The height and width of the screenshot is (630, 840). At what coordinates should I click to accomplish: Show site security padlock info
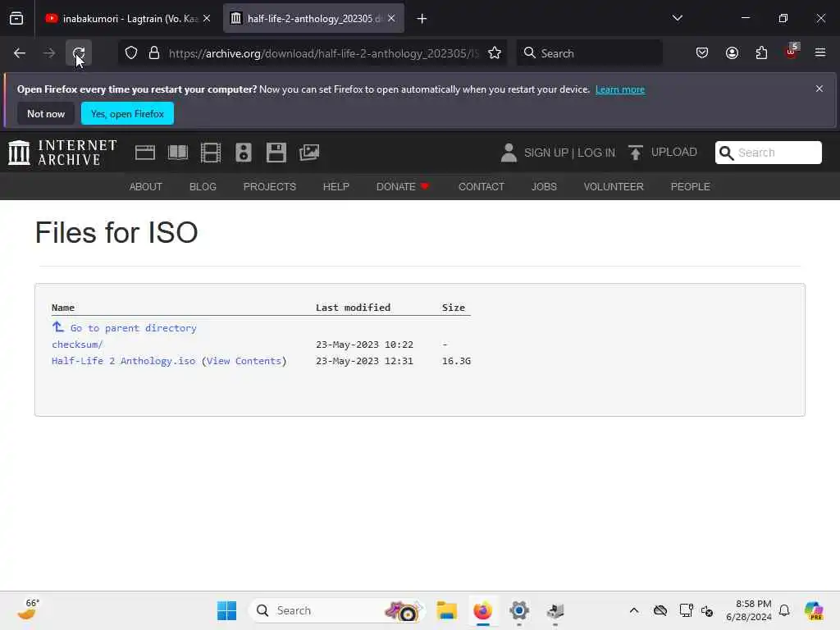pyautogui.click(x=154, y=53)
